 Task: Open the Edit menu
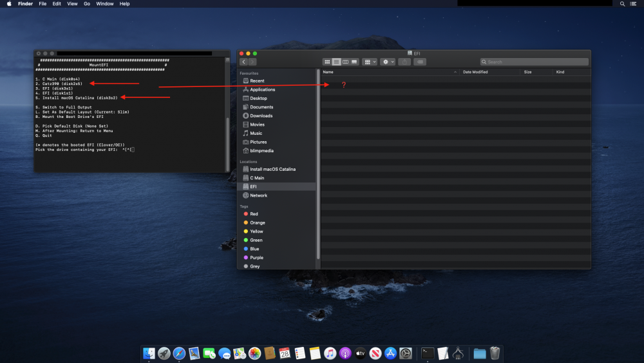pos(57,4)
